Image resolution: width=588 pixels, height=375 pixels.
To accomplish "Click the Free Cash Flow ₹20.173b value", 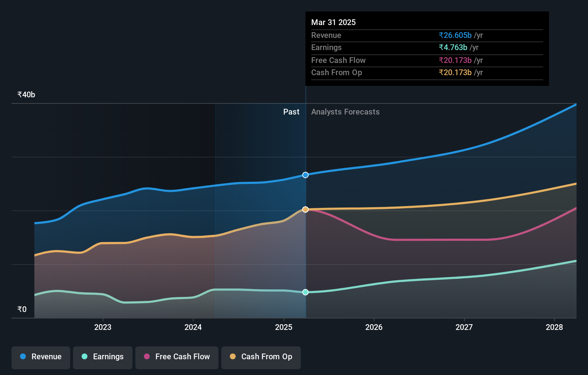I will [x=455, y=60].
